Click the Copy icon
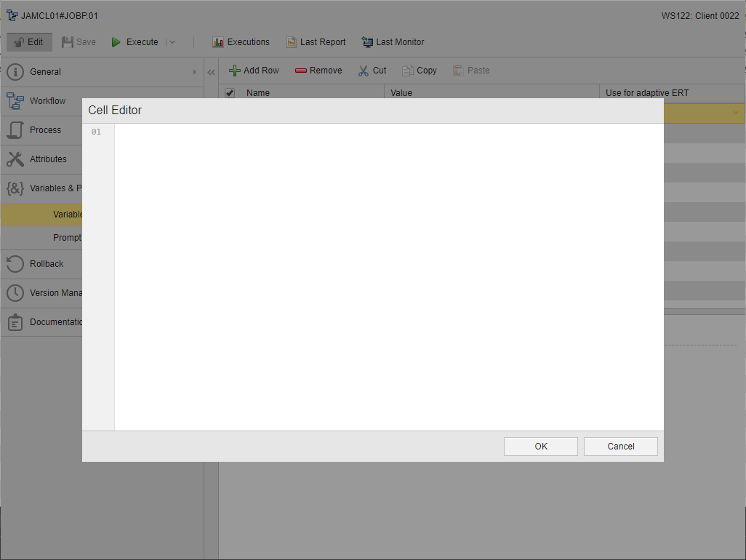This screenshot has height=560, width=746. click(408, 71)
